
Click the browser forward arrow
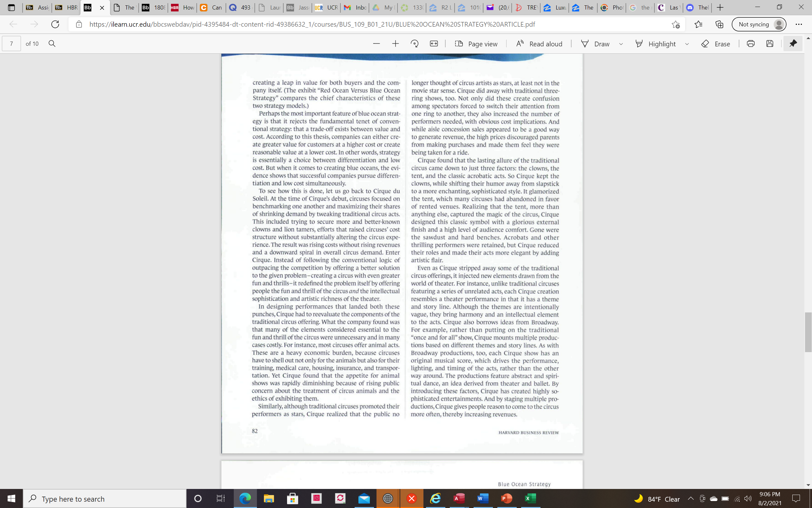pos(34,24)
